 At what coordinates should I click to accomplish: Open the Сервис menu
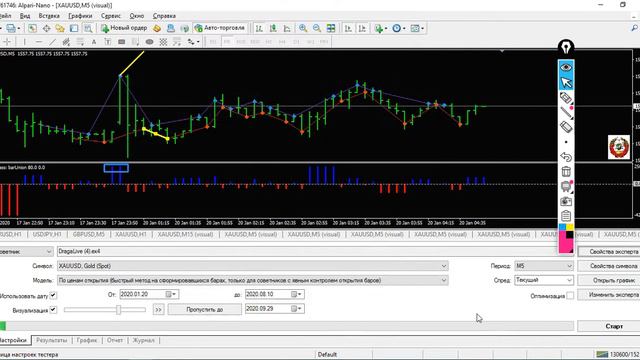point(111,16)
